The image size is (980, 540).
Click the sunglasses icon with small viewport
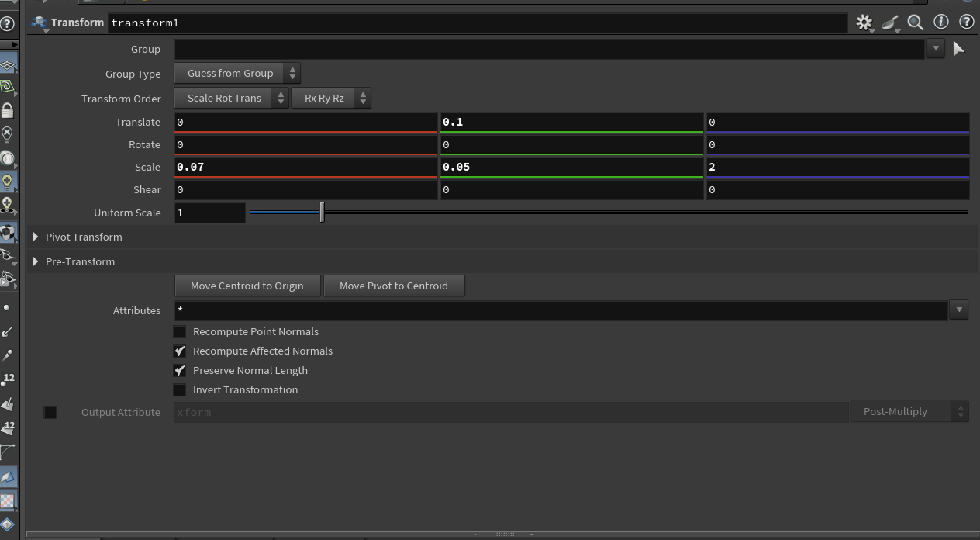(8, 279)
